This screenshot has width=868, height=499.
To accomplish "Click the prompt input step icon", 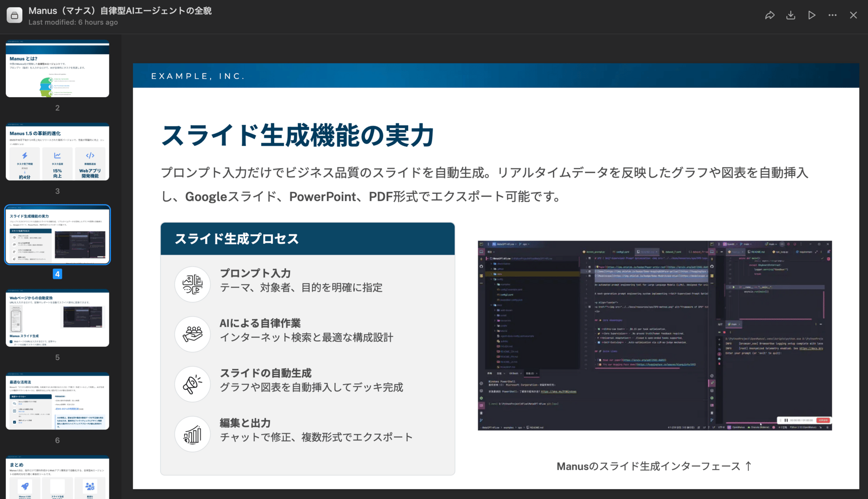I will pos(193,284).
